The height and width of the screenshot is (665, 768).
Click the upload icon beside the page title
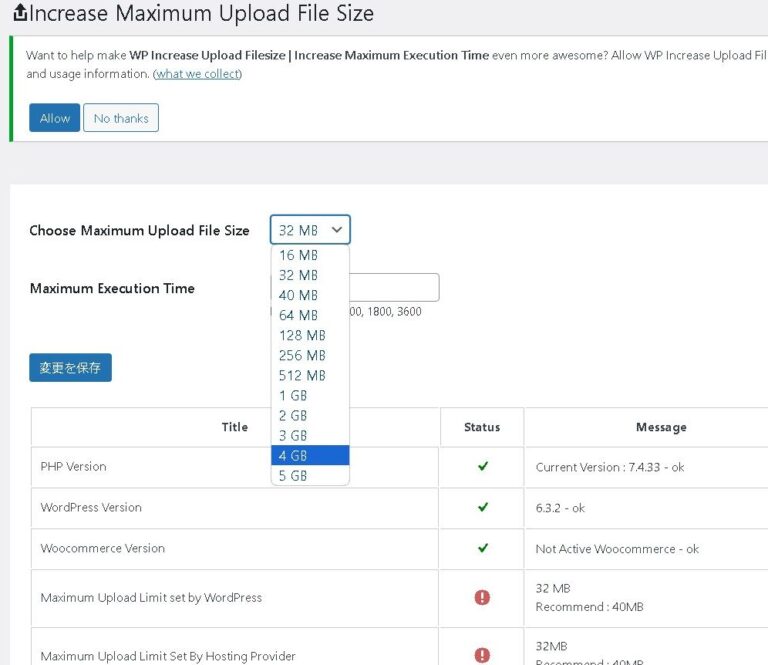coord(20,14)
